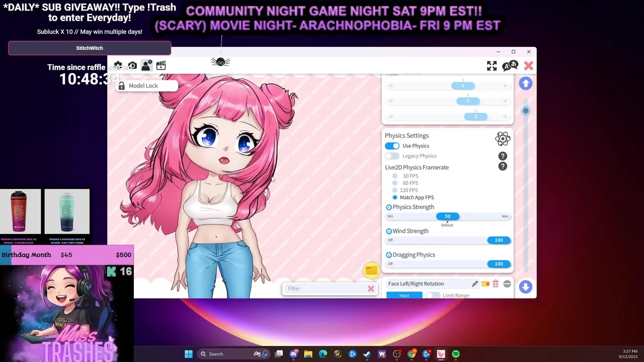The image size is (644, 362).
Task: Click the yellow folder with red X icon
Action: (x=486, y=284)
